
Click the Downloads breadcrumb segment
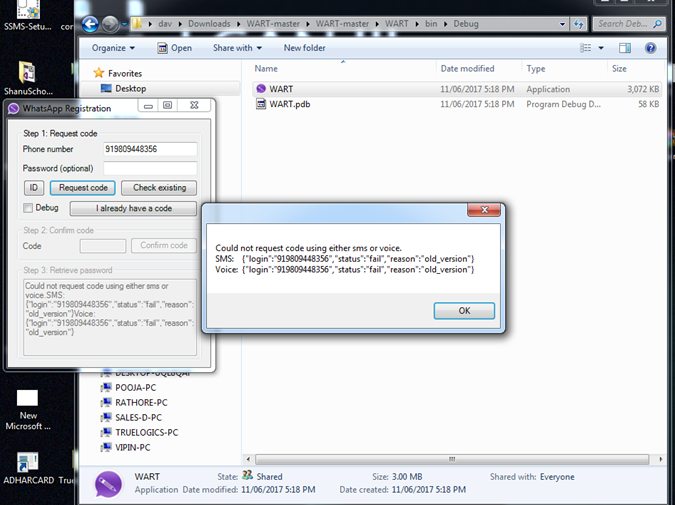pyautogui.click(x=209, y=24)
